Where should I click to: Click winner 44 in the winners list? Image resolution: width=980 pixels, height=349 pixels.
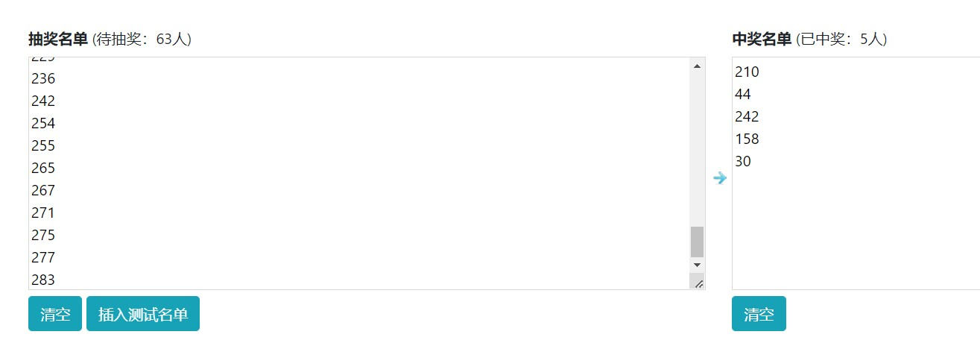click(743, 94)
